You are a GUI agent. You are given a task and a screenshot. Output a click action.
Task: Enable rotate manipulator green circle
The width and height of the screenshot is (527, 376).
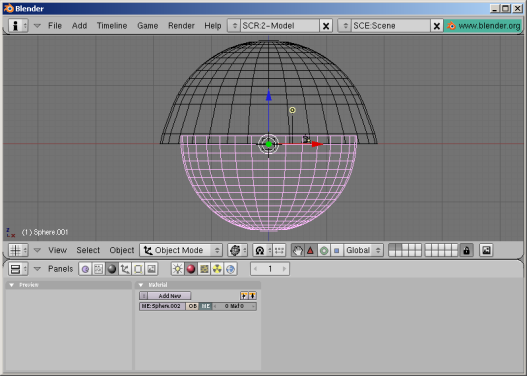click(324, 250)
